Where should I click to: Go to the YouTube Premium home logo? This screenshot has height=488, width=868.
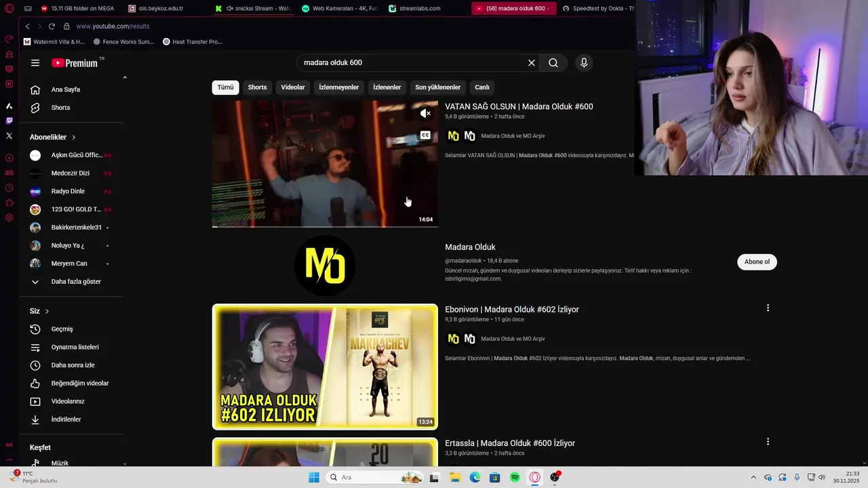[75, 63]
